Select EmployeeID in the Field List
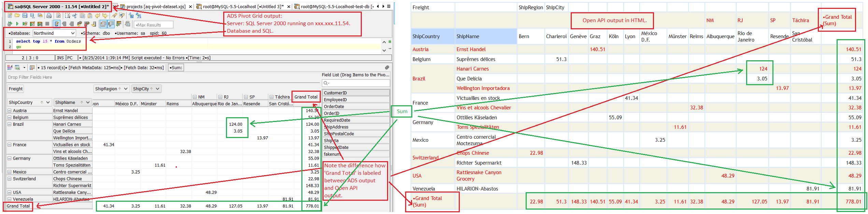 click(x=356, y=100)
